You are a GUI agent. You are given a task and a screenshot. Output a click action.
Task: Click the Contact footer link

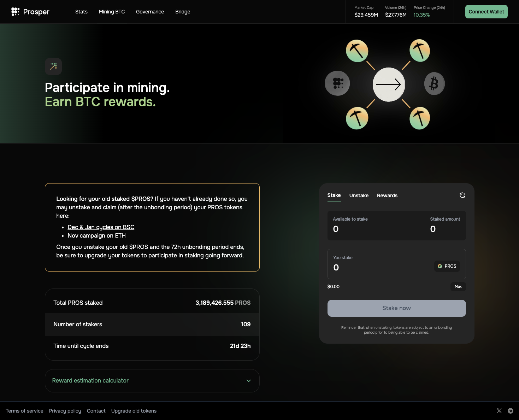point(96,411)
